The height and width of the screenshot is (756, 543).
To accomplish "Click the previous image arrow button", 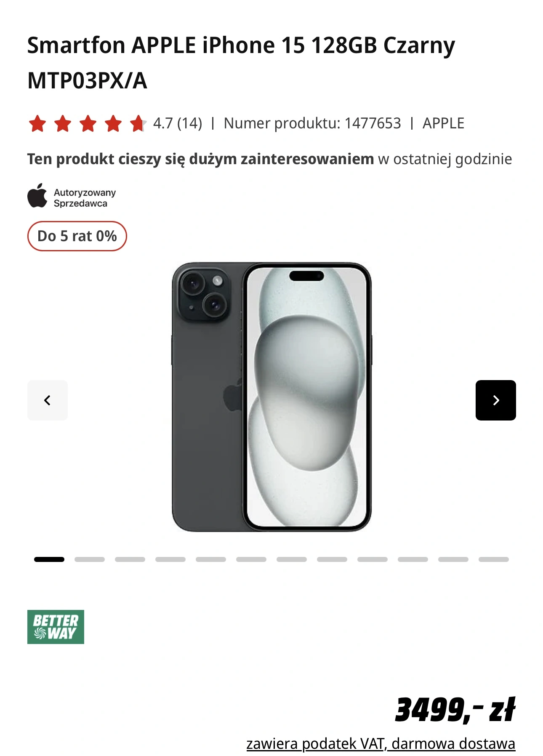I will coord(48,400).
